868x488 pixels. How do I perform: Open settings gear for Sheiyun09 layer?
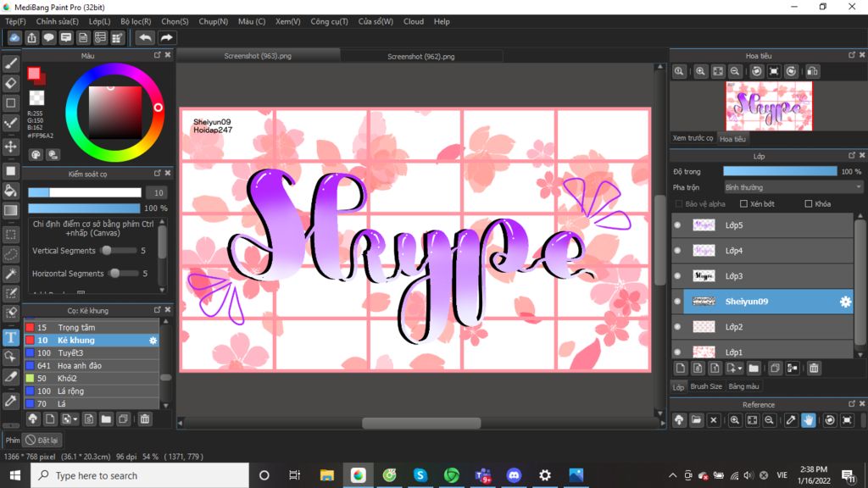pyautogui.click(x=845, y=302)
